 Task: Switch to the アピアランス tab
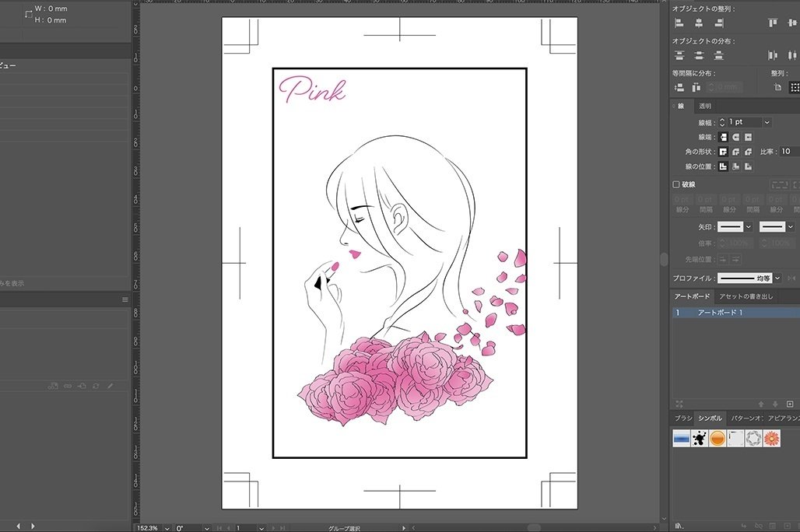tap(783, 418)
